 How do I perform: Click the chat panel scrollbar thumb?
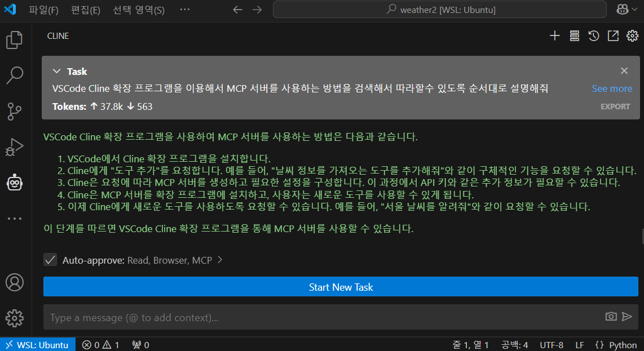642,237
